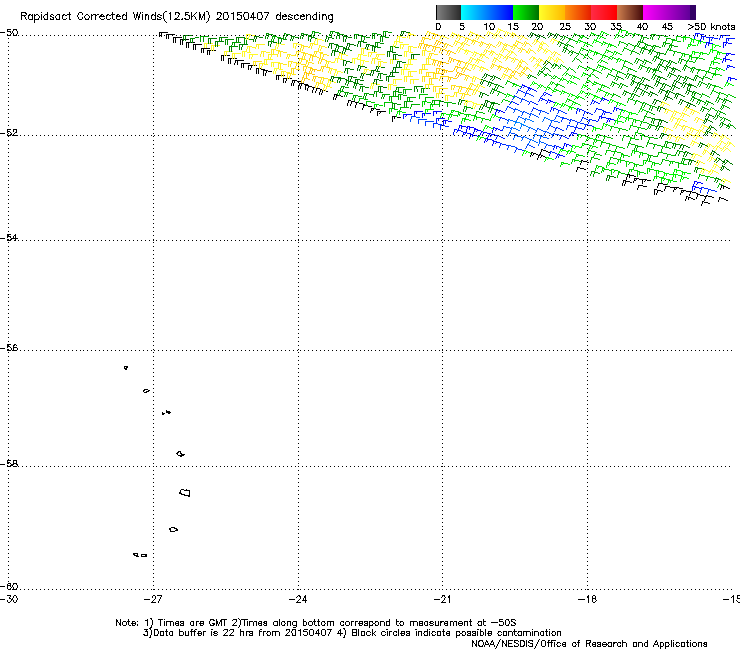The width and height of the screenshot is (740, 650).
Task: Click the latitude label '-56'
Action: [9, 348]
